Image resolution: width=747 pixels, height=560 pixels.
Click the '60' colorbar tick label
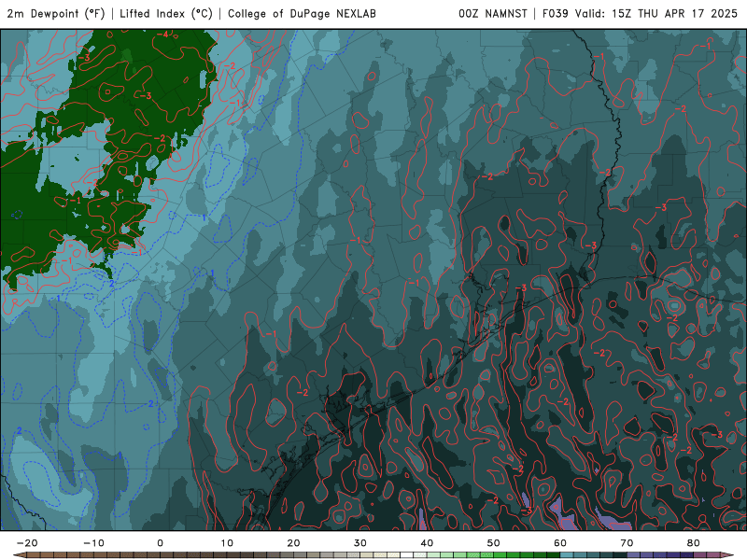pyautogui.click(x=560, y=543)
